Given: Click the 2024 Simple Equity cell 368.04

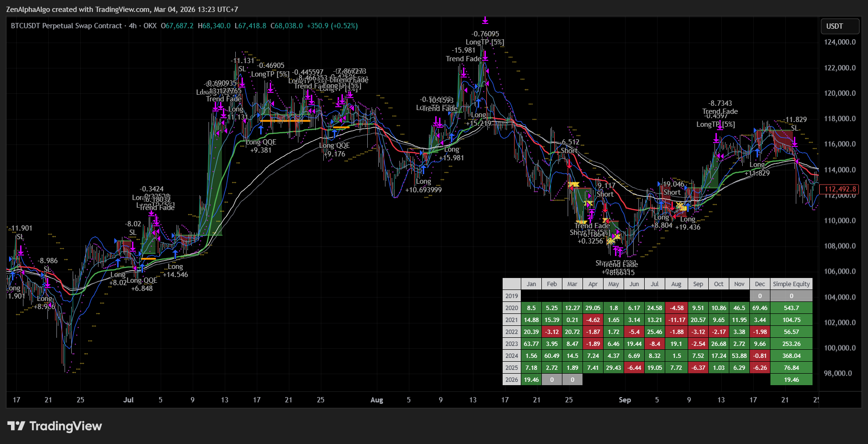Looking at the screenshot, I should click(x=791, y=355).
